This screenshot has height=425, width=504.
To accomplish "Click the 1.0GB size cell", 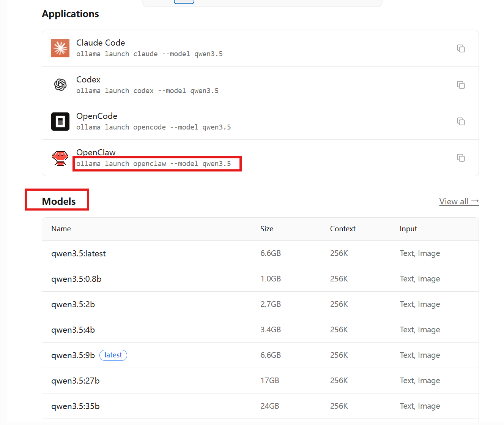I will tap(271, 279).
